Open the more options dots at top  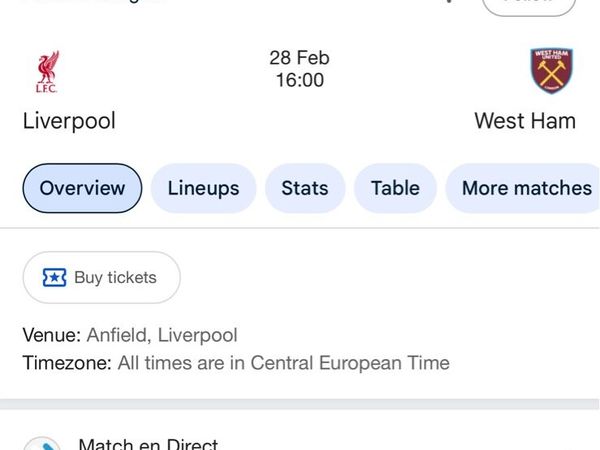pyautogui.click(x=447, y=3)
